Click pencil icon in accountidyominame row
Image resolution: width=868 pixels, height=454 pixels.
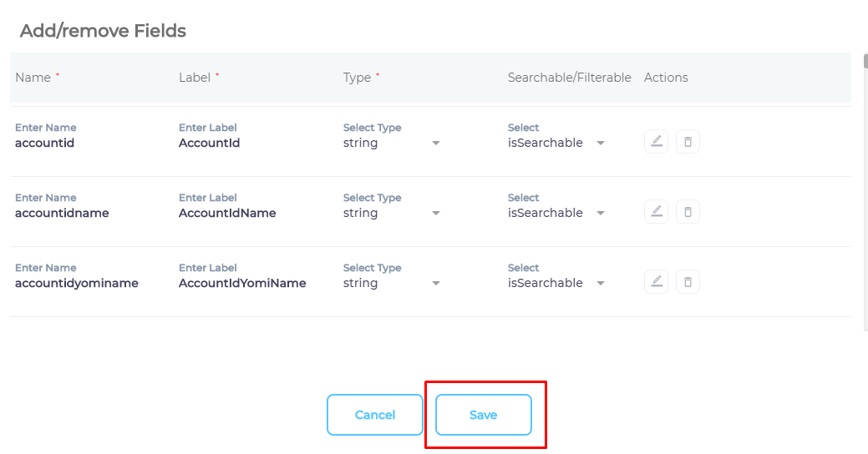click(657, 282)
